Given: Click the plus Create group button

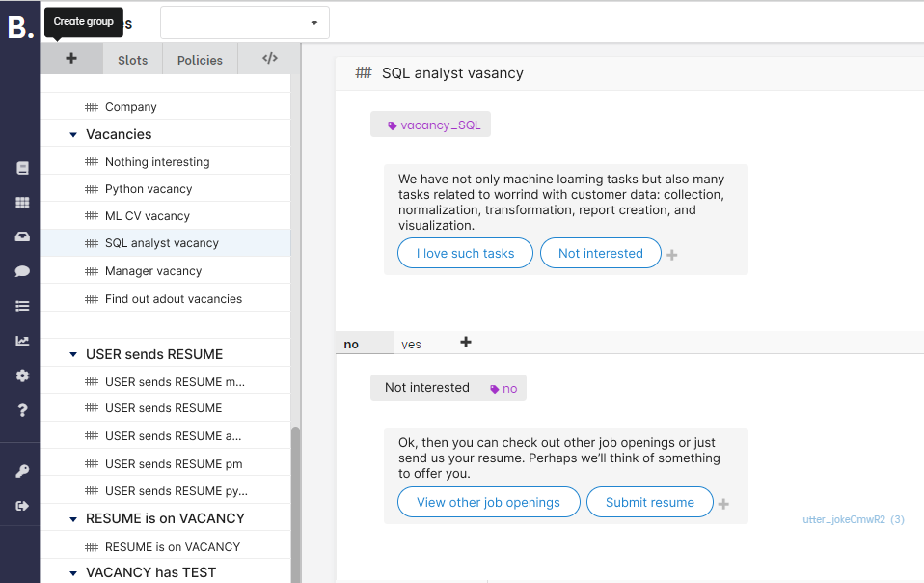Looking at the screenshot, I should pos(71,58).
